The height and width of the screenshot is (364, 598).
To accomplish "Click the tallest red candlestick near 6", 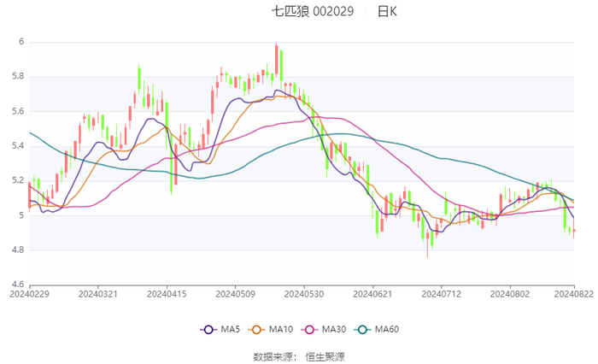I will (x=277, y=62).
